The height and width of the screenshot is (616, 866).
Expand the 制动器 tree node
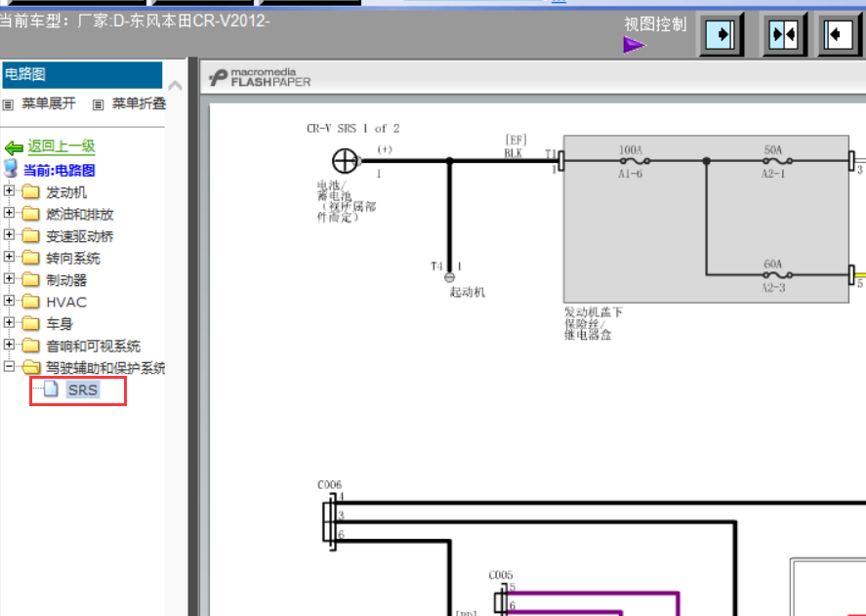pyautogui.click(x=9, y=278)
